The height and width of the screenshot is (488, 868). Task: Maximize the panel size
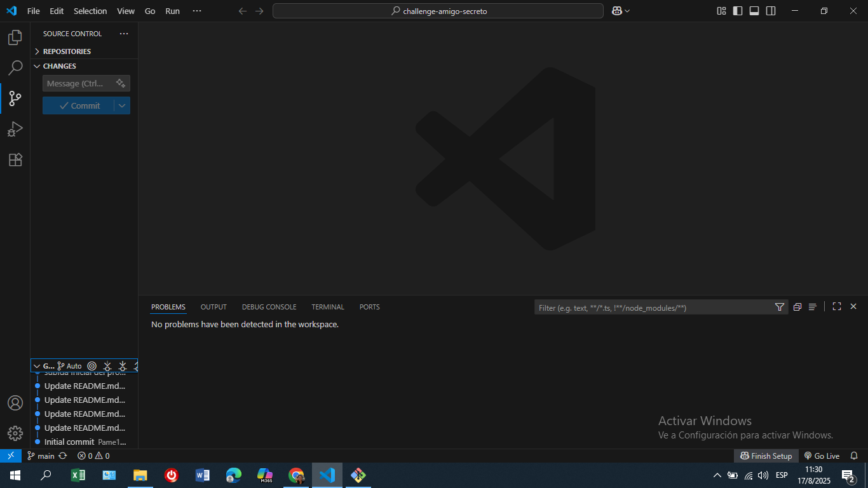click(837, 306)
